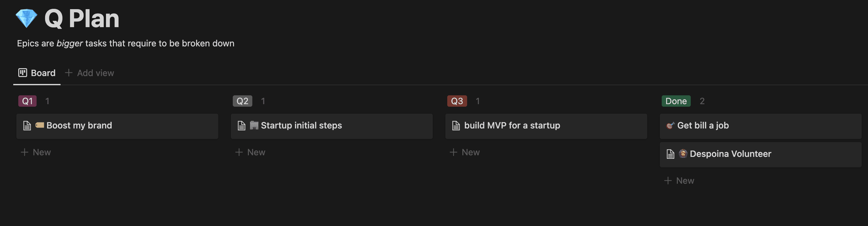Viewport: 868px width, 226px height.
Task: Click the green Done group tag
Action: [x=676, y=101]
